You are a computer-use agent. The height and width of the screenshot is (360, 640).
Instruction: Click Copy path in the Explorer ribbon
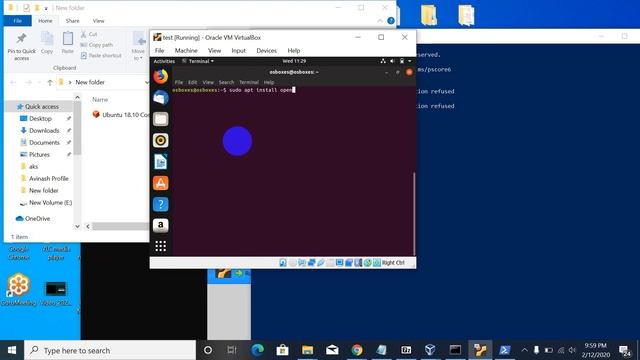click(97, 45)
